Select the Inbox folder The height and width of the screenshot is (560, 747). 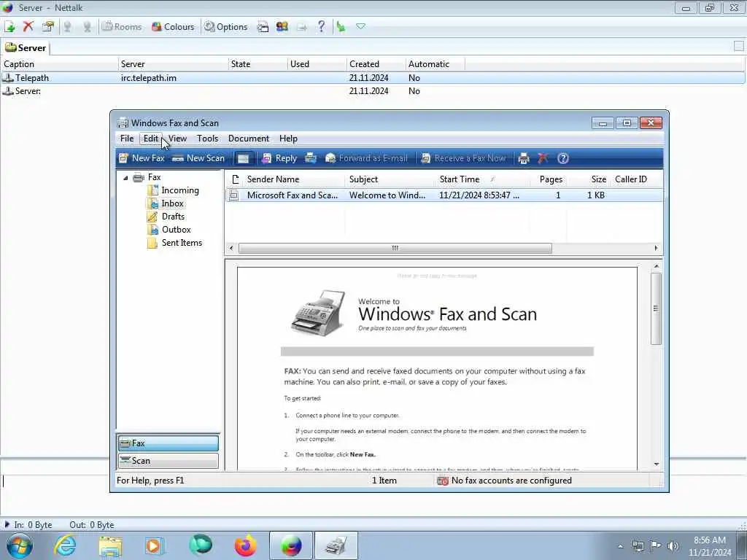tap(172, 203)
